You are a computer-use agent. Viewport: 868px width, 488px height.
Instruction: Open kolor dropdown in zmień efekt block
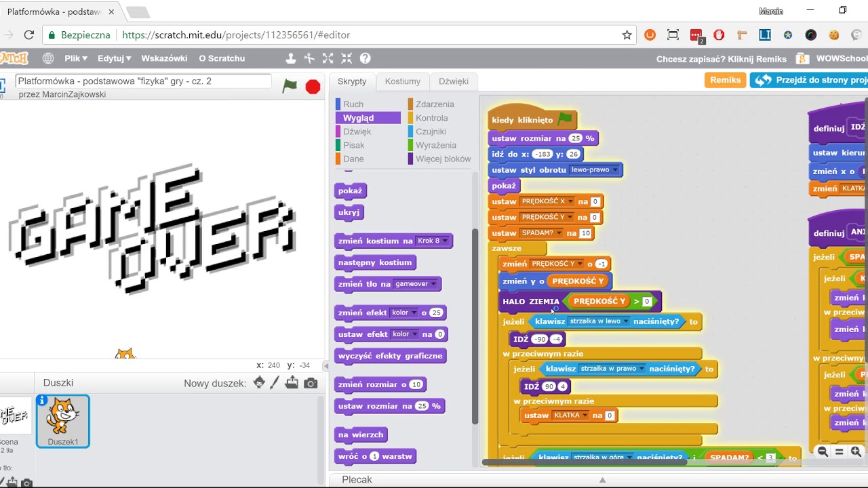click(404, 312)
